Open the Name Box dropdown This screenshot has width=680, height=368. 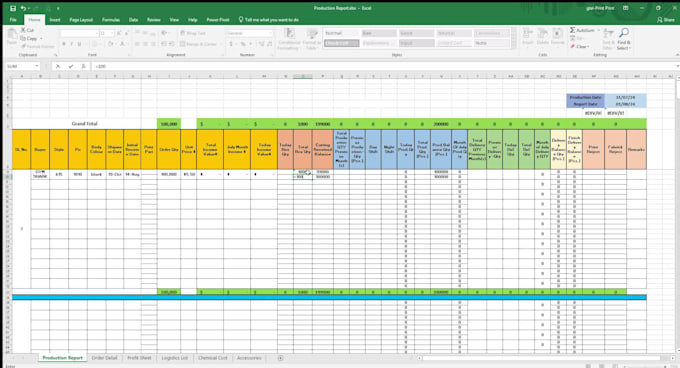point(37,66)
